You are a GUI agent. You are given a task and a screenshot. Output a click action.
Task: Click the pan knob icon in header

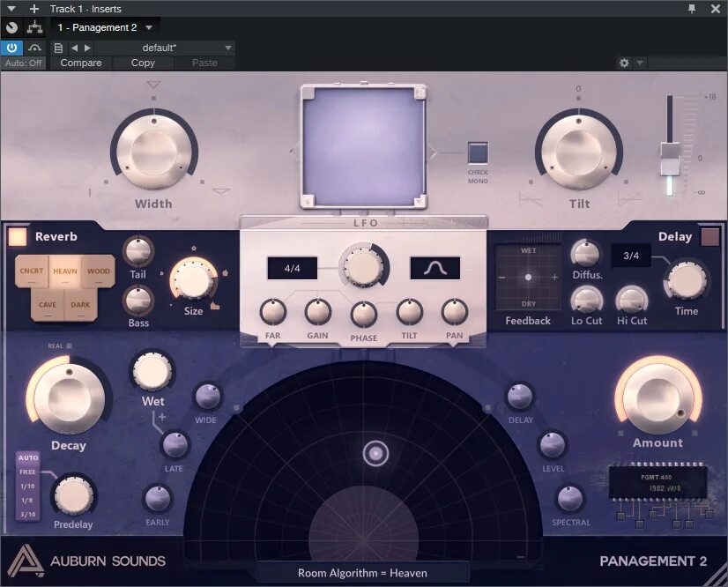pyautogui.click(x=11, y=27)
